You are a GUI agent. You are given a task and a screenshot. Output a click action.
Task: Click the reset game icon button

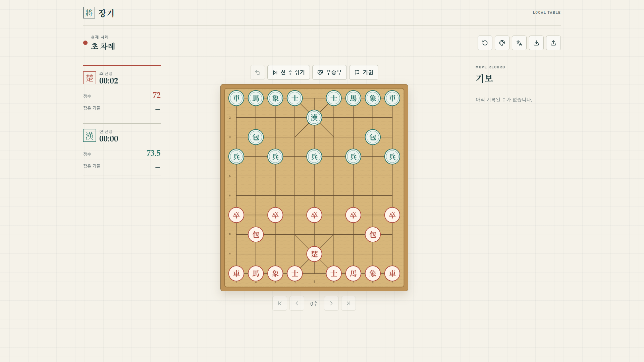[485, 43]
